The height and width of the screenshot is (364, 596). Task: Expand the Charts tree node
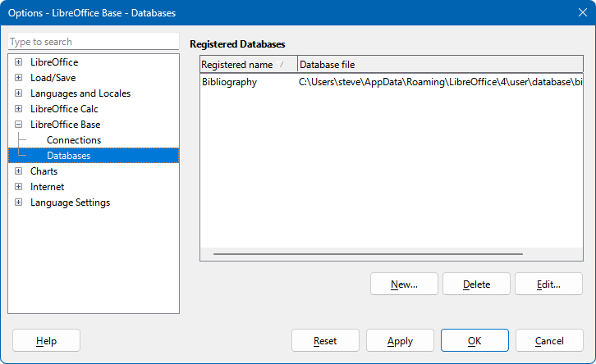point(18,171)
